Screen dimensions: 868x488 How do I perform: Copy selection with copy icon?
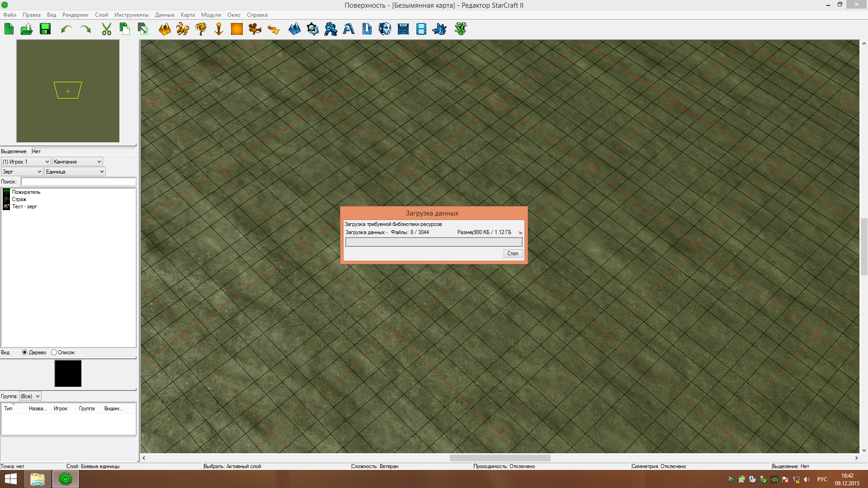click(x=124, y=29)
